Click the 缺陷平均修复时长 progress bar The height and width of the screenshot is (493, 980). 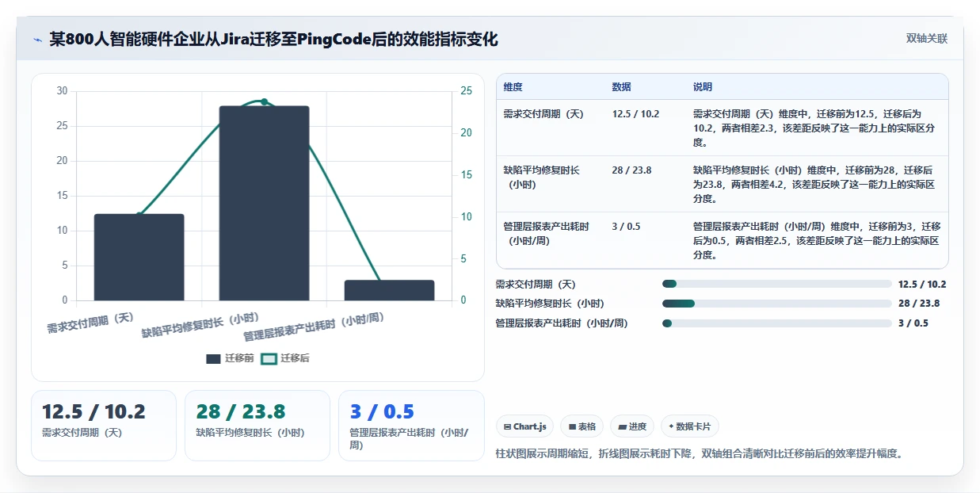click(776, 304)
